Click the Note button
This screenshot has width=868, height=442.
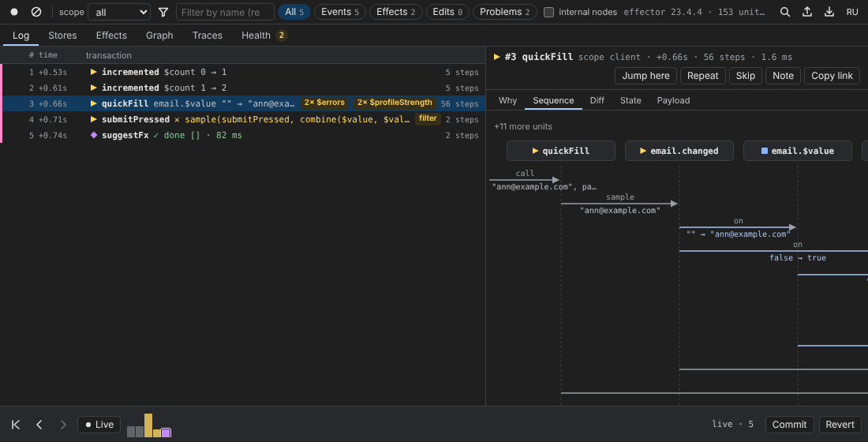783,76
